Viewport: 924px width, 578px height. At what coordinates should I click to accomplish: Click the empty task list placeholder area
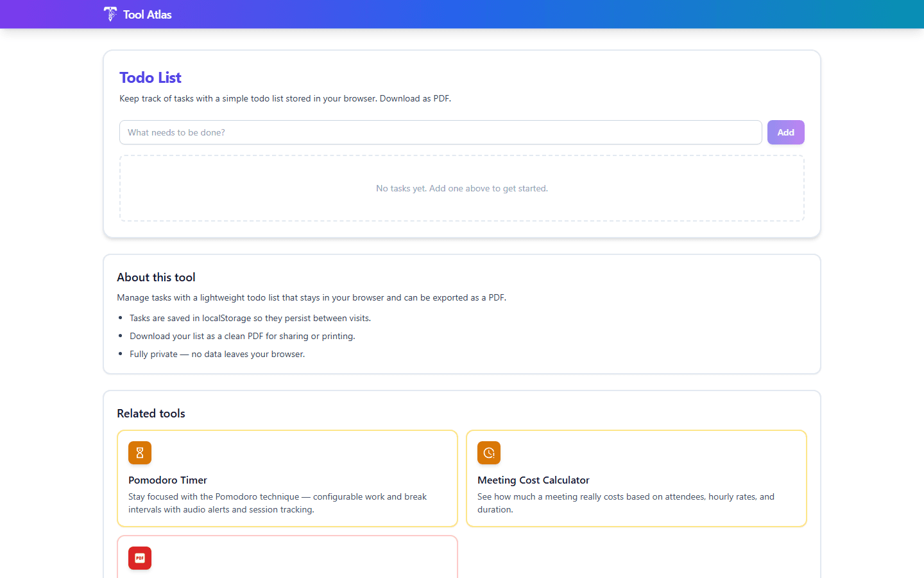(462, 188)
